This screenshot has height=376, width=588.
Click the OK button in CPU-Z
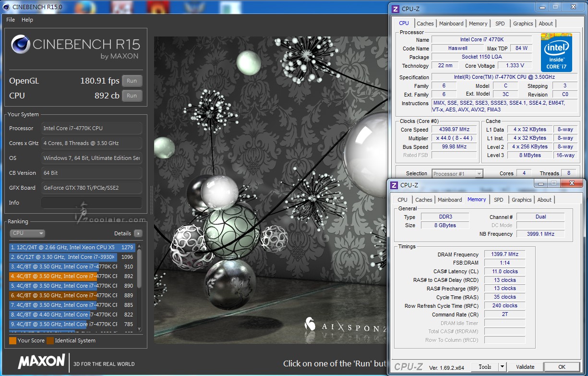pos(562,367)
